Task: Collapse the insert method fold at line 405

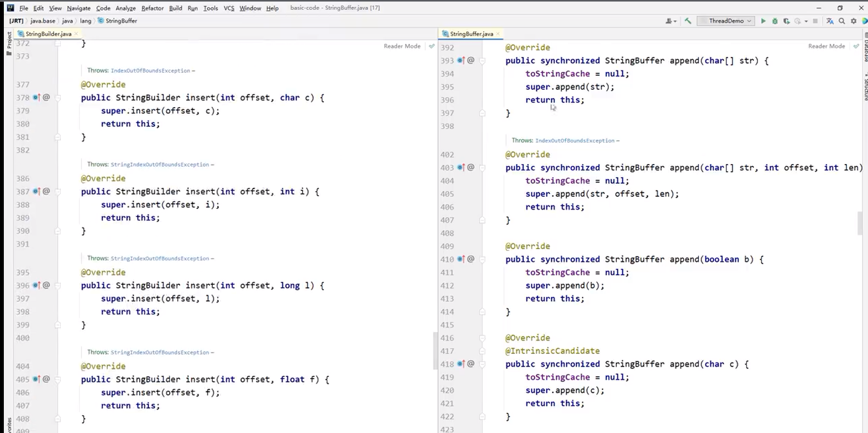Action: pos(57,380)
